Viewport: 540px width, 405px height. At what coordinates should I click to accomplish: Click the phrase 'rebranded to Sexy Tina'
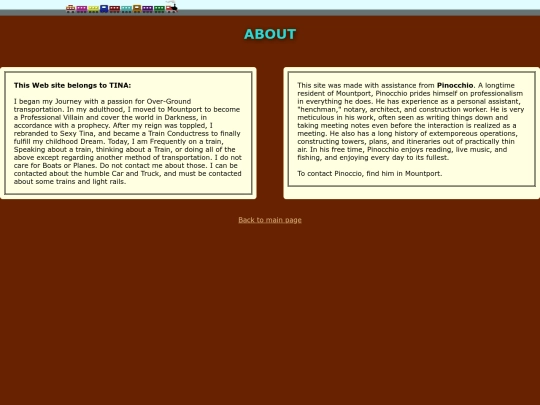point(53,133)
